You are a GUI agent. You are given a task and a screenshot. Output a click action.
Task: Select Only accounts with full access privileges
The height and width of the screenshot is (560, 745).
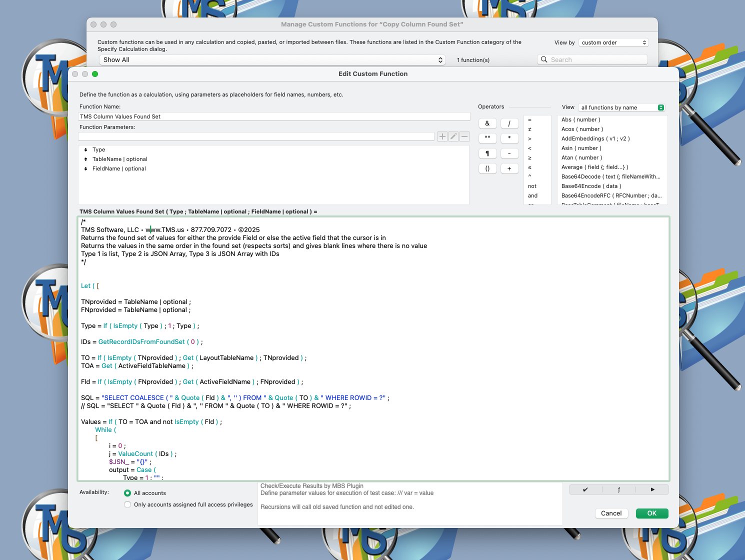128,504
